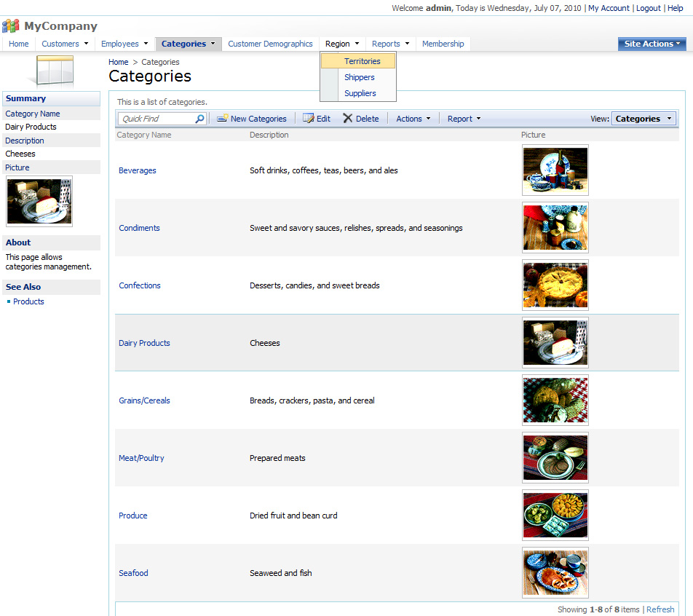Click the Beverages category picture
693x616 pixels.
[555, 170]
